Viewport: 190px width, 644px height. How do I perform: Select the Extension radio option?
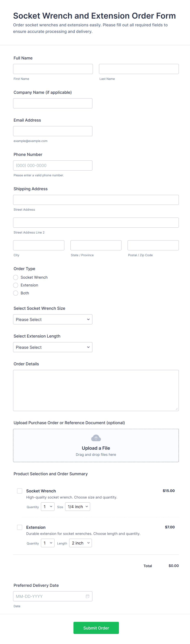click(16, 285)
